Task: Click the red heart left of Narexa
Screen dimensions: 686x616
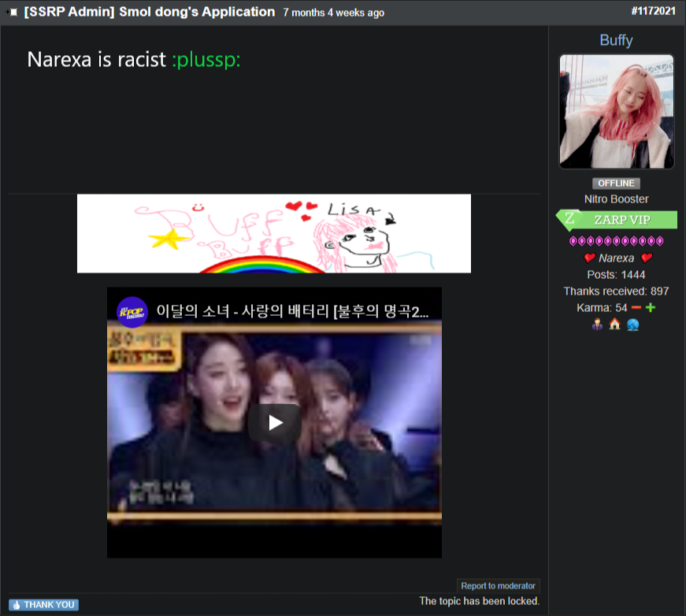Action: (x=589, y=258)
